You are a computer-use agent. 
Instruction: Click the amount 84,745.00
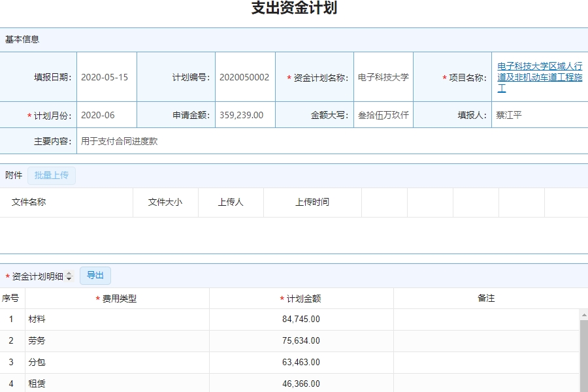click(301, 319)
